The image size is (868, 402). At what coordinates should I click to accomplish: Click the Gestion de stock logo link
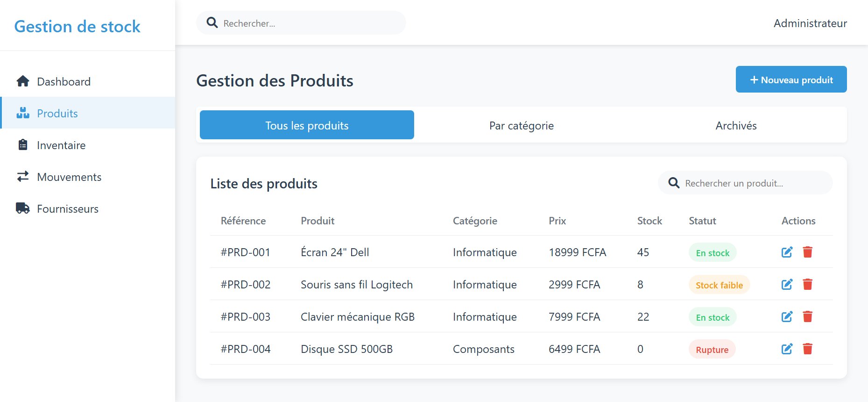click(x=78, y=27)
